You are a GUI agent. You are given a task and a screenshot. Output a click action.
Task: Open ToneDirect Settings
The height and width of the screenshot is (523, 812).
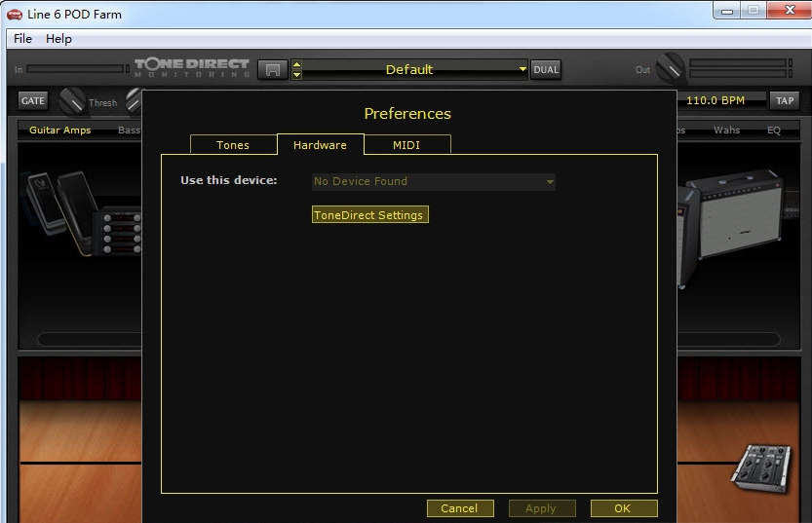(369, 214)
